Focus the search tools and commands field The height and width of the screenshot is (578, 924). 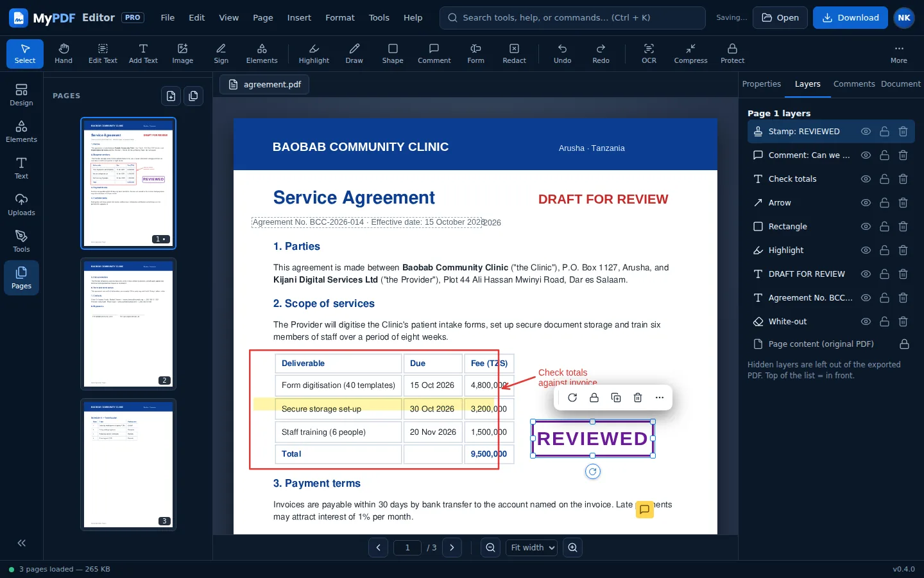point(572,18)
